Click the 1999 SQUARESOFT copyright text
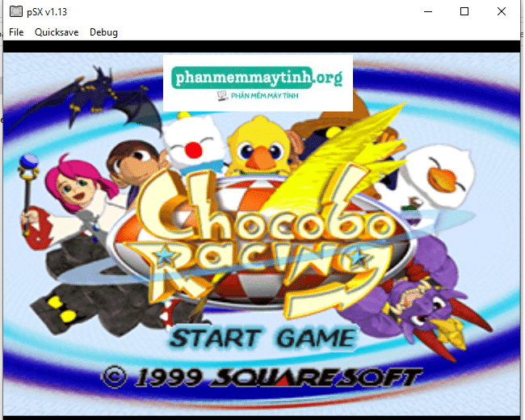 click(262, 377)
